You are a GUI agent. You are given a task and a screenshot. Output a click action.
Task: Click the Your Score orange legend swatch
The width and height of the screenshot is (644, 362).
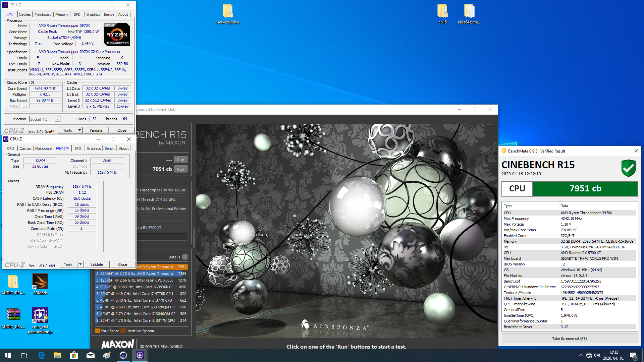point(97,331)
